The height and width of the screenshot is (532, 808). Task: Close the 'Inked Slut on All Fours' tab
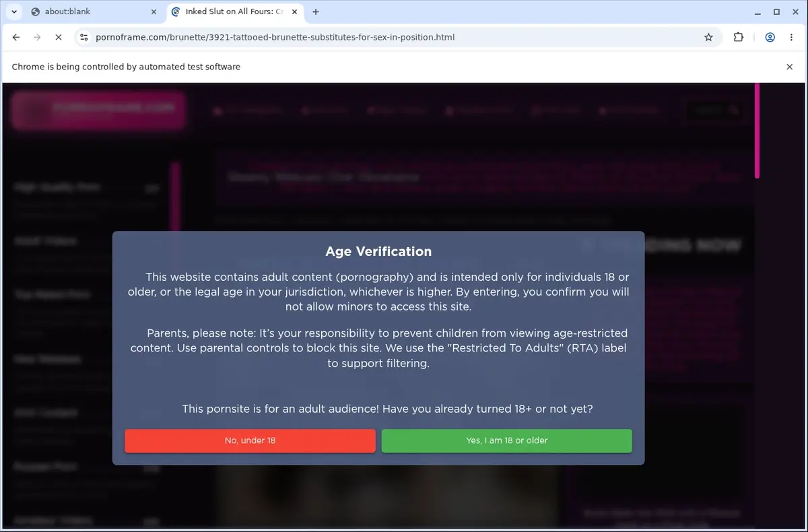click(x=294, y=11)
